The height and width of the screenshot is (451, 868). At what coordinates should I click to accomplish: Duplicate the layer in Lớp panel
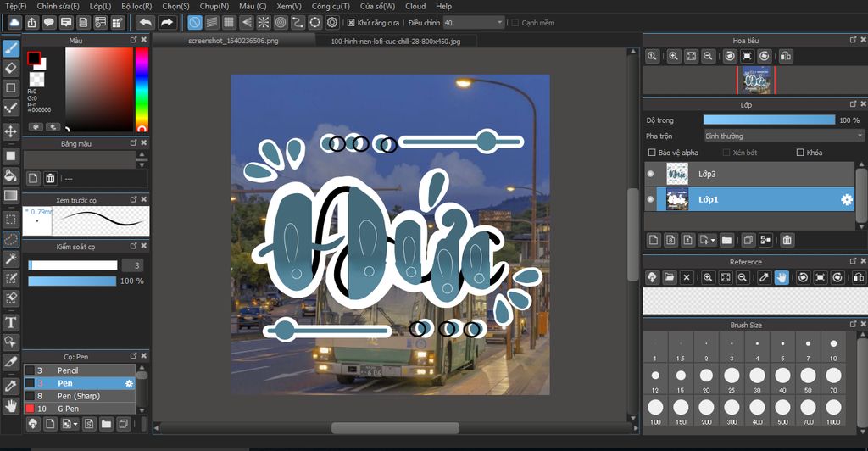[748, 240]
